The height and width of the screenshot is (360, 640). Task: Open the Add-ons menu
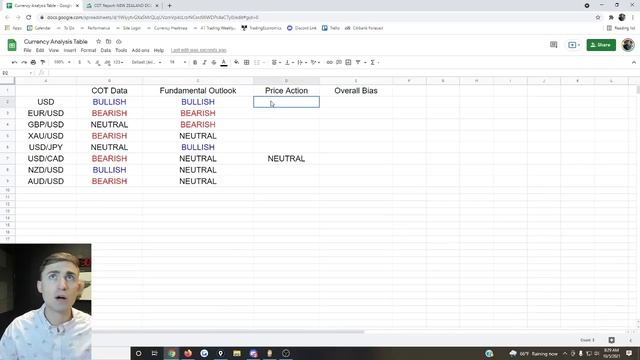(140, 50)
